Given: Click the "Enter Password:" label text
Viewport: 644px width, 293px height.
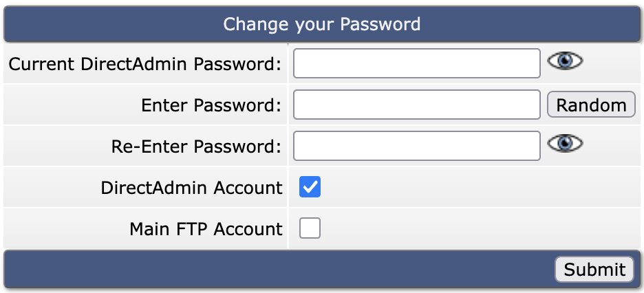Looking at the screenshot, I should (211, 105).
